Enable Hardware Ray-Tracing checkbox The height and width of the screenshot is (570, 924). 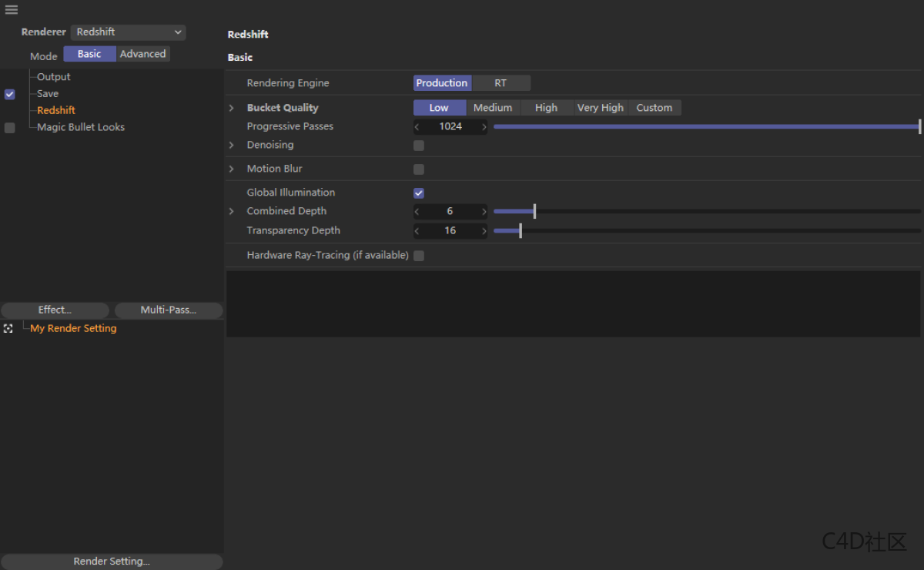click(419, 256)
